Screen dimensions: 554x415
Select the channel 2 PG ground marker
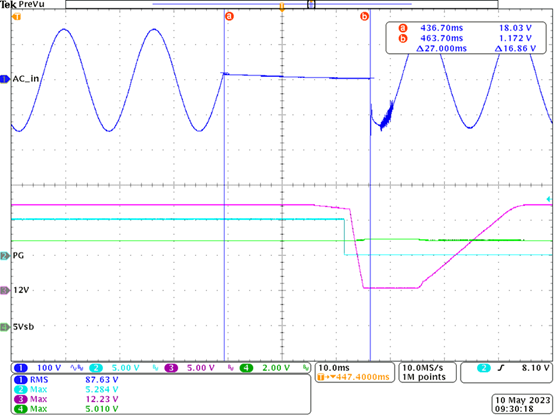[6, 256]
